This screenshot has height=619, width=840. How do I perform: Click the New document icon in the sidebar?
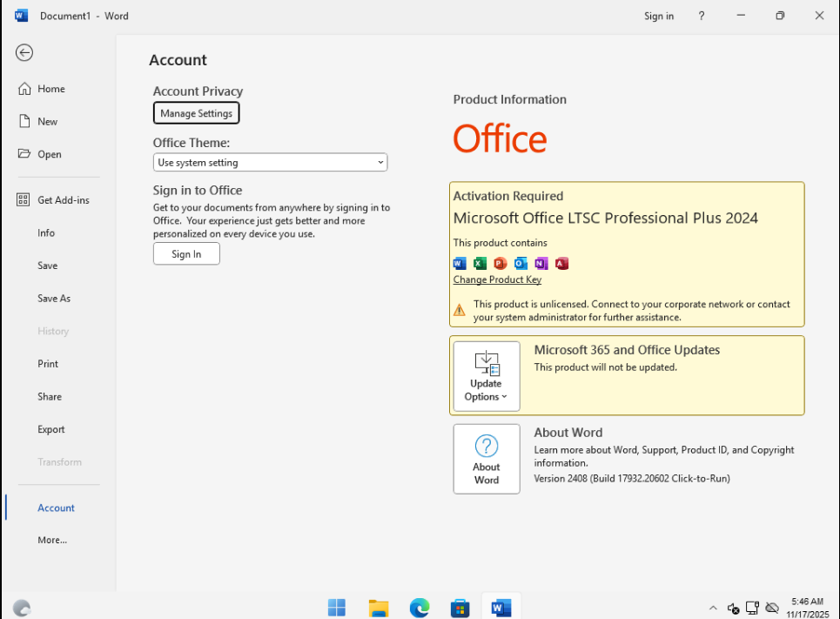click(x=24, y=122)
